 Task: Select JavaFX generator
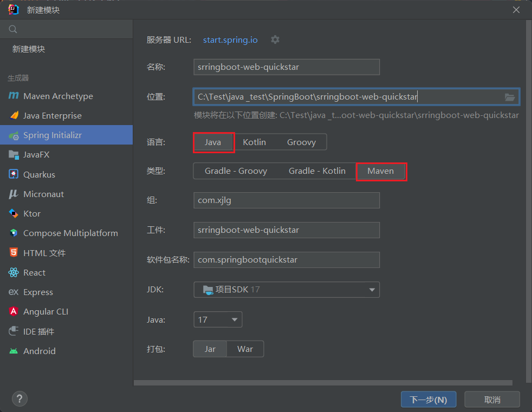point(66,155)
